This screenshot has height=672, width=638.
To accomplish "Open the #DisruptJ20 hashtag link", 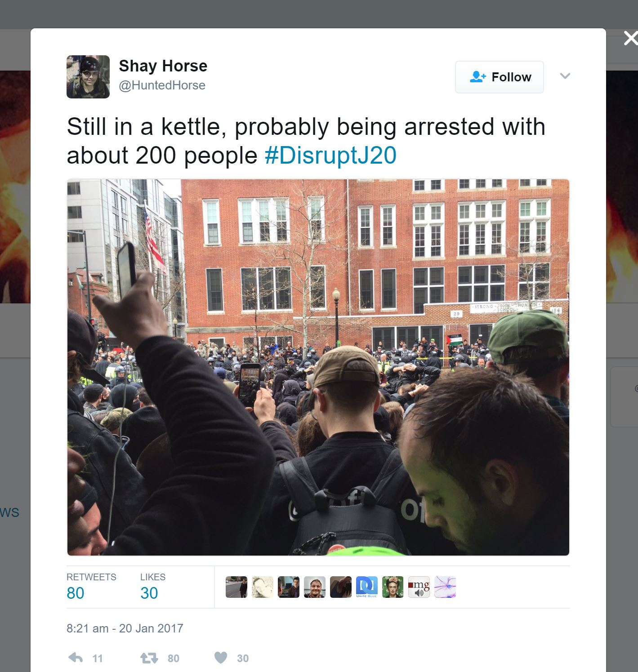I will (x=330, y=156).
